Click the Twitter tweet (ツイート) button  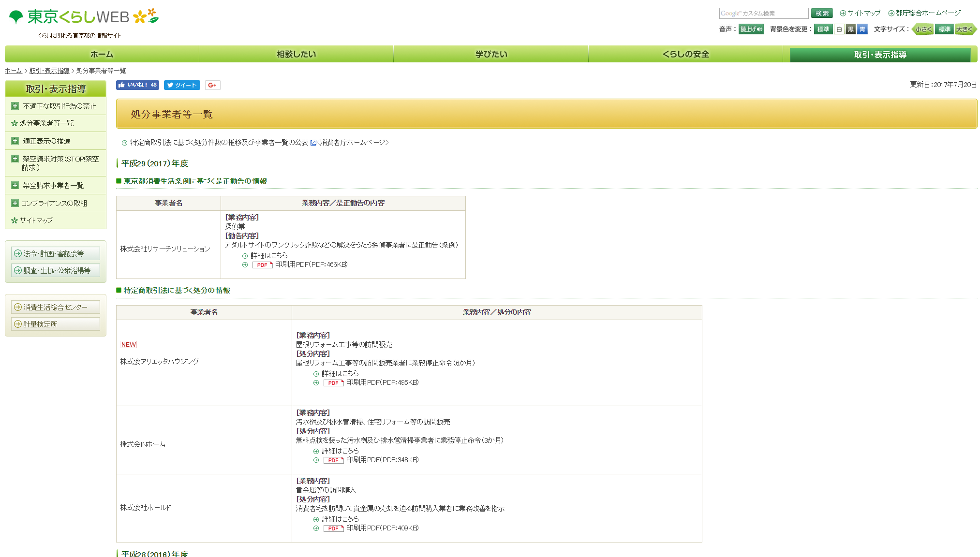[x=182, y=85]
